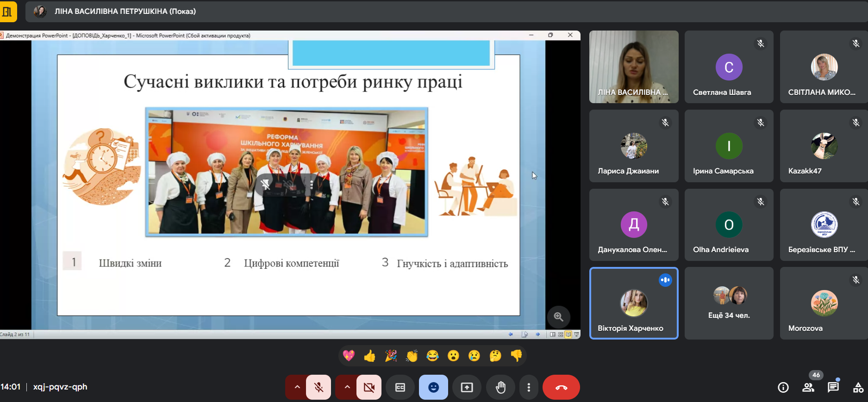
Task: Send the thumbs up reaction
Action: [369, 356]
